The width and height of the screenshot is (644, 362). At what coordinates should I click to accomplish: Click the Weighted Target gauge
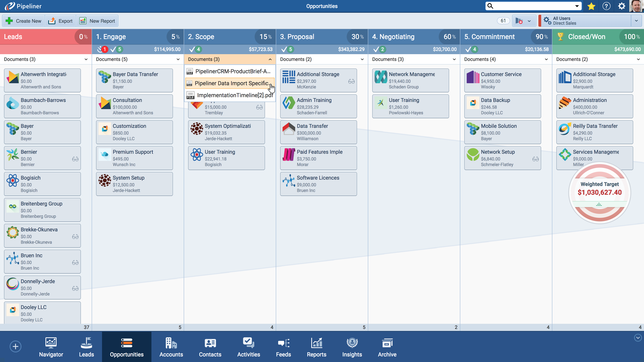point(600,192)
